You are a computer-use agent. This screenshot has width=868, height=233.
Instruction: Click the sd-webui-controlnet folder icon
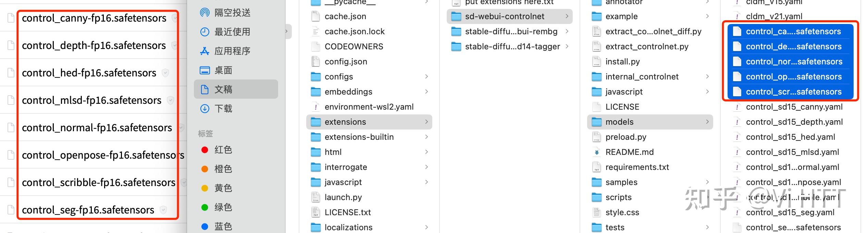[x=456, y=16]
